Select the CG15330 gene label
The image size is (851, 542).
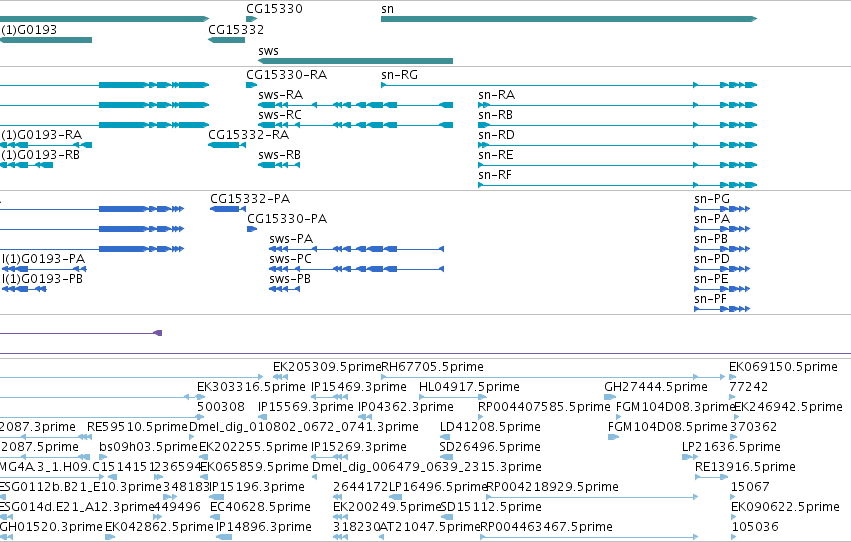click(x=274, y=9)
